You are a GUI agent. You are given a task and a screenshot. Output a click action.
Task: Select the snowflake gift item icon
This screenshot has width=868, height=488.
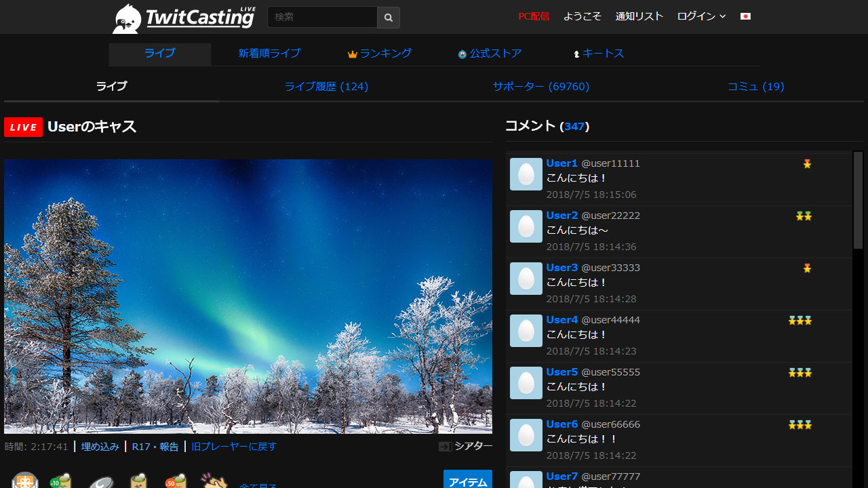pos(25,481)
